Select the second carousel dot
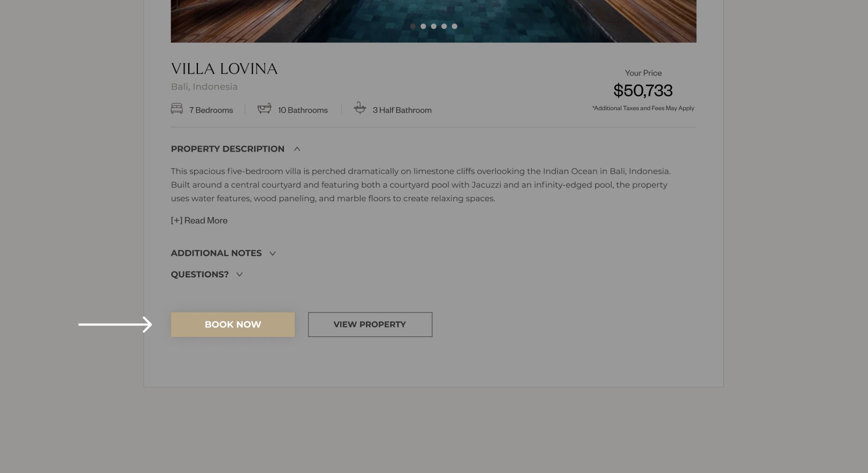Viewport: 868px width, 473px height. (423, 26)
